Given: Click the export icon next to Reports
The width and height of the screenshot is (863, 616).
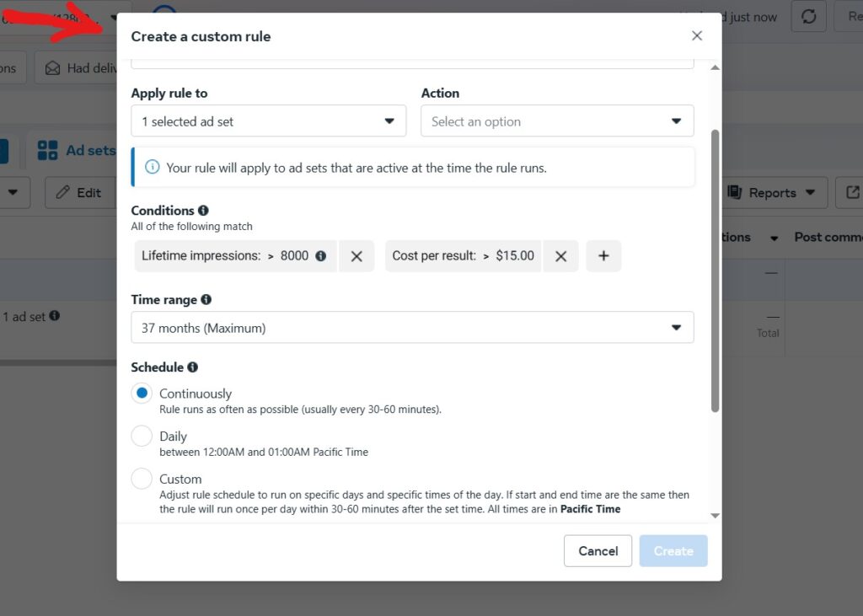Looking at the screenshot, I should (x=851, y=193).
